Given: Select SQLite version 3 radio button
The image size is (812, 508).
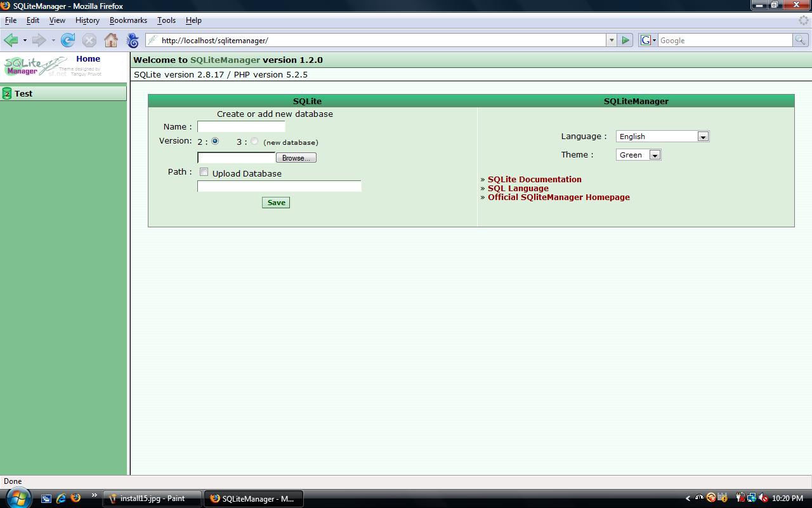Looking at the screenshot, I should coord(254,141).
